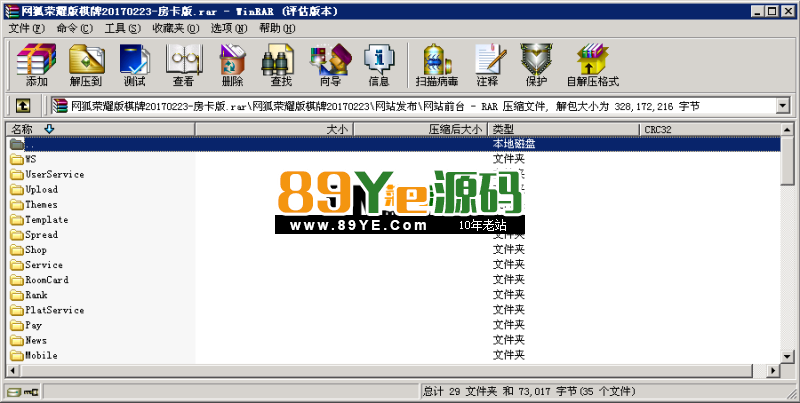Sort by Packed size (压缩后大小) column header
This screenshot has width=800, height=403.
pos(420,129)
